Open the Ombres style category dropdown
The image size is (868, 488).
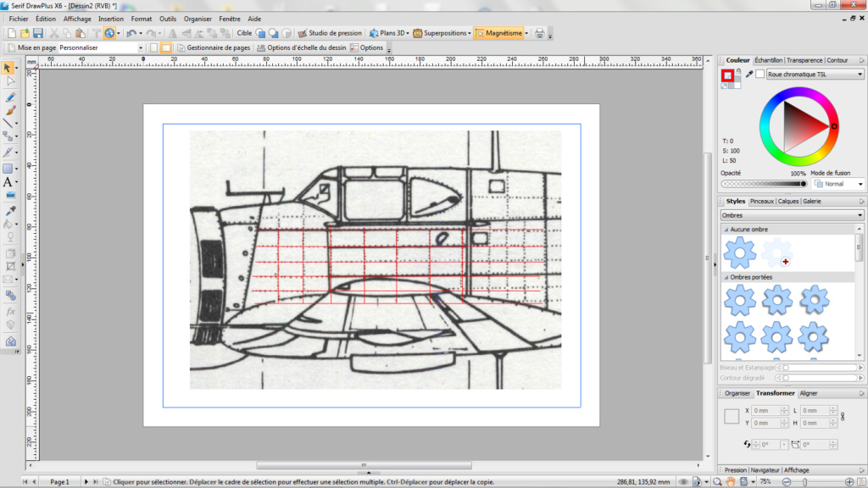tap(793, 215)
